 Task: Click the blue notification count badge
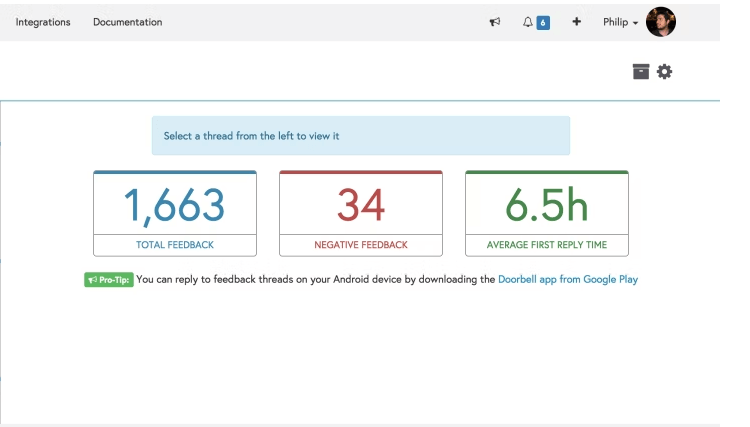coord(543,22)
